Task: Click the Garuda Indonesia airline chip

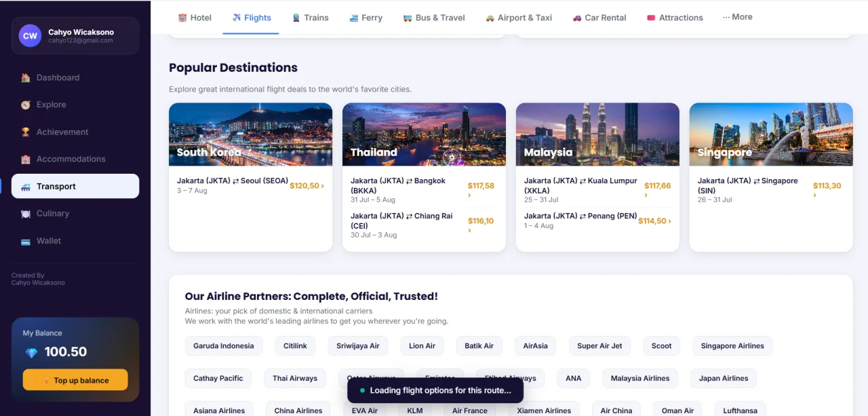Action: pyautogui.click(x=224, y=346)
